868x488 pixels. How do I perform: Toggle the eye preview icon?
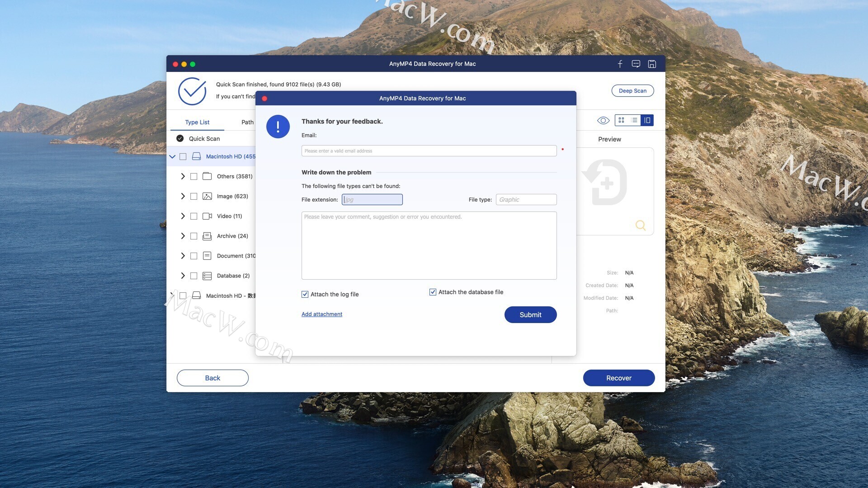pos(603,120)
